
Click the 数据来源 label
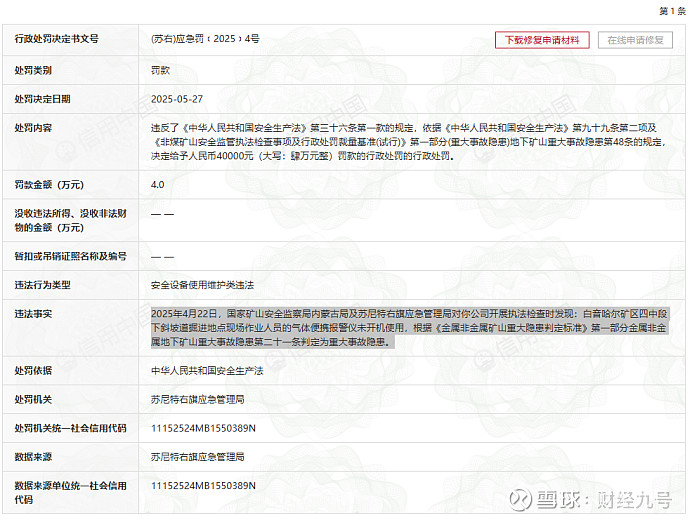tap(33, 457)
